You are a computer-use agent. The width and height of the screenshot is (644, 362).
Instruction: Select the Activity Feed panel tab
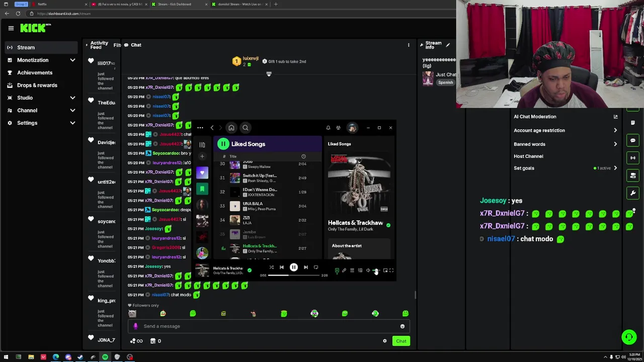99,45
